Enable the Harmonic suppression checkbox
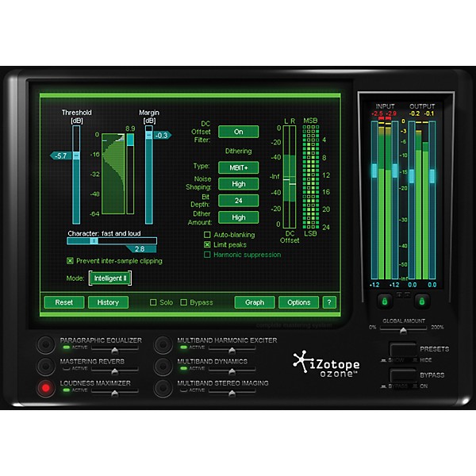The image size is (476, 476). point(207,255)
